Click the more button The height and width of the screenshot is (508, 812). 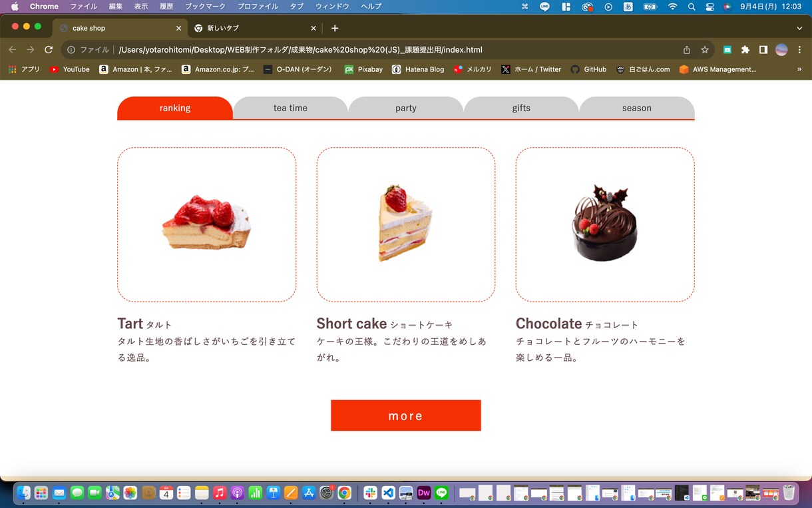coord(406,415)
